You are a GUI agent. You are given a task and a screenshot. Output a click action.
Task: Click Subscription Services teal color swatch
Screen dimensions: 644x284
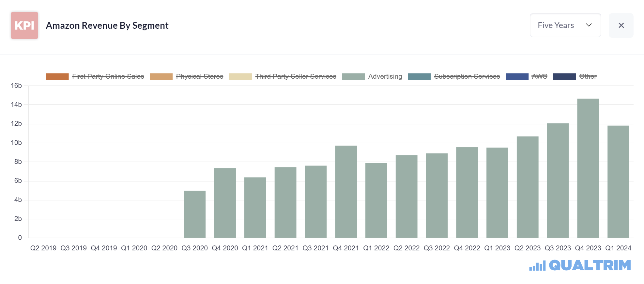[x=419, y=77]
